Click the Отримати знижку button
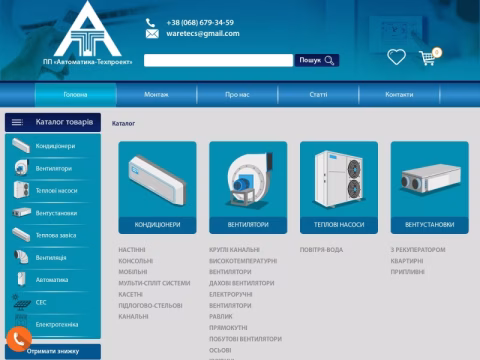This screenshot has height=360, width=480. pyautogui.click(x=53, y=351)
